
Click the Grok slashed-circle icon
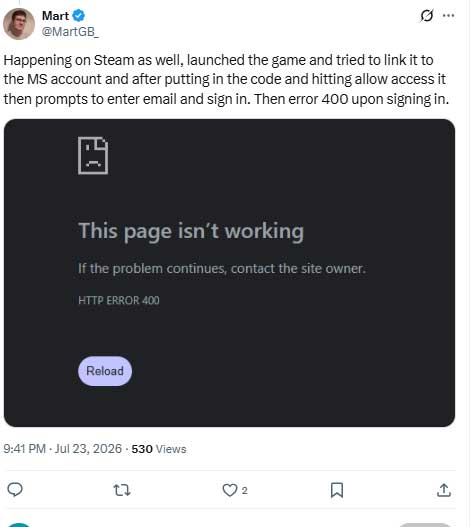coord(427,15)
